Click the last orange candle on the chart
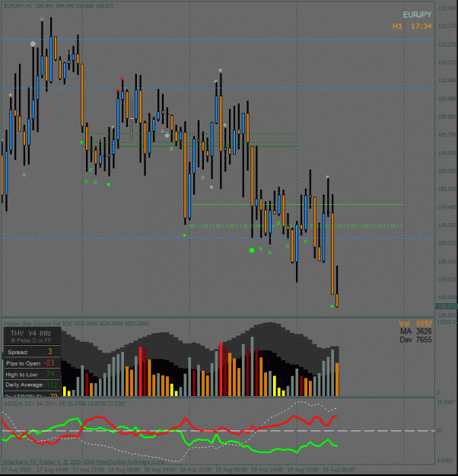The width and height of the screenshot is (458, 476). click(x=337, y=300)
